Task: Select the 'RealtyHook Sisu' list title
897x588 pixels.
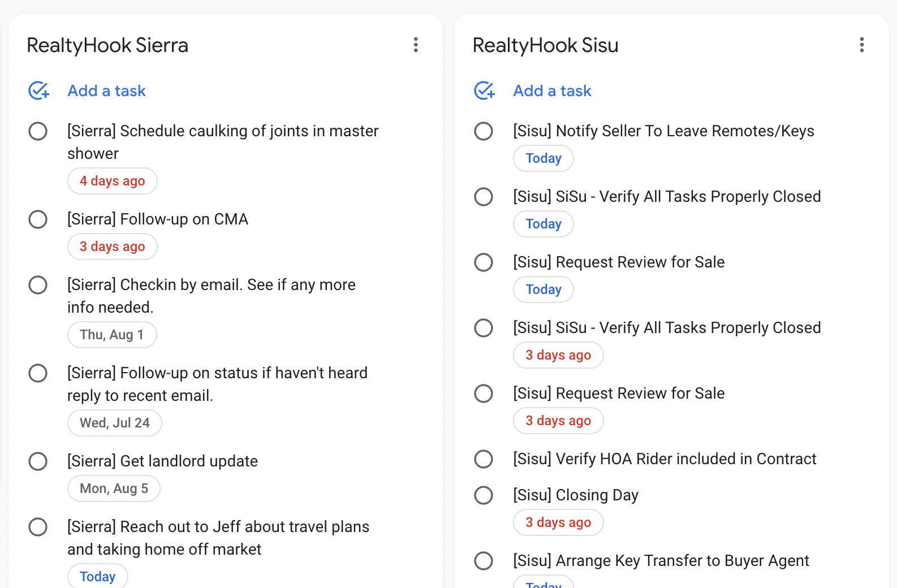Action: [x=545, y=45]
